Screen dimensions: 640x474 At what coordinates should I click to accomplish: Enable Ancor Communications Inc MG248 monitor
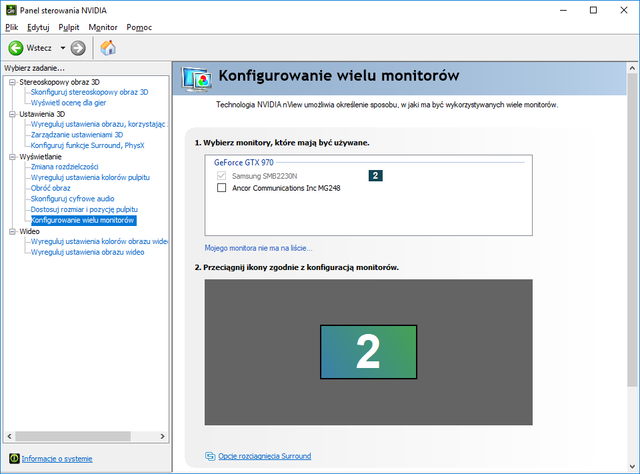pos(222,188)
